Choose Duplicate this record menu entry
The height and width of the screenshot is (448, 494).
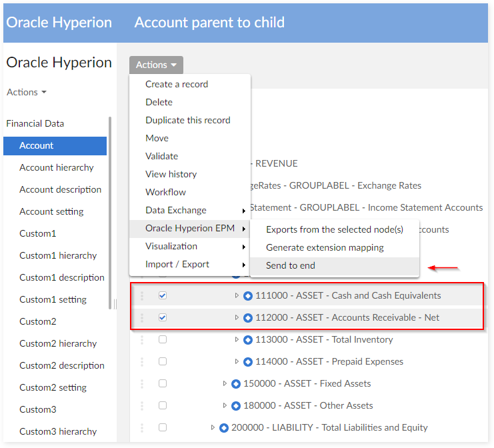click(x=188, y=120)
